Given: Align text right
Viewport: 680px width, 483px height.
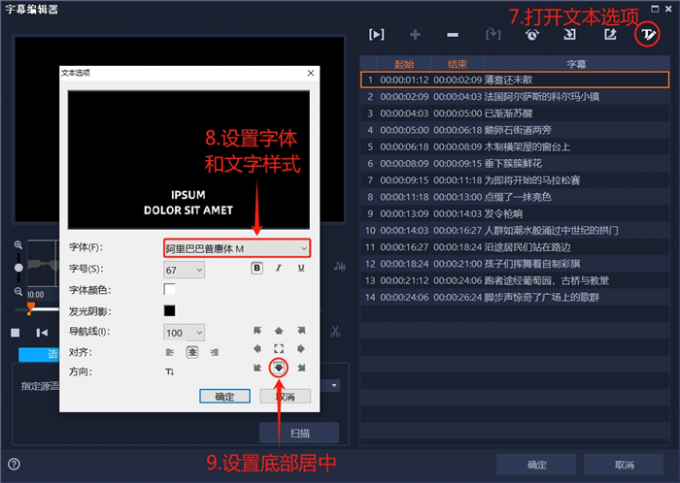Looking at the screenshot, I should tap(214, 352).
